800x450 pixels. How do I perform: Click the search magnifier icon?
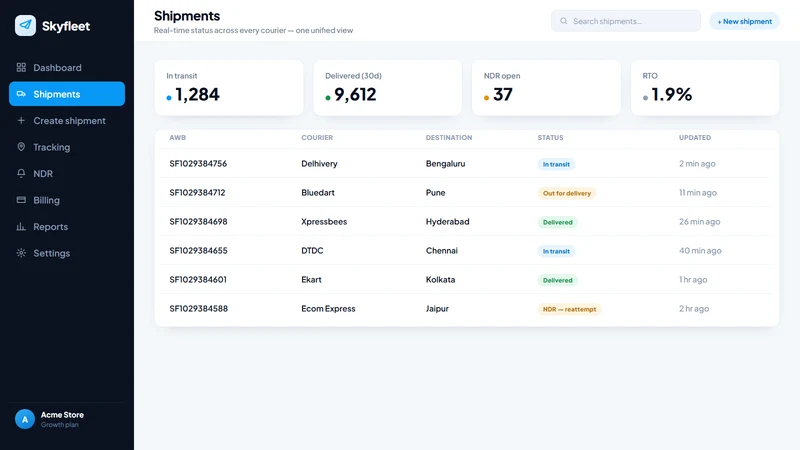coord(564,21)
